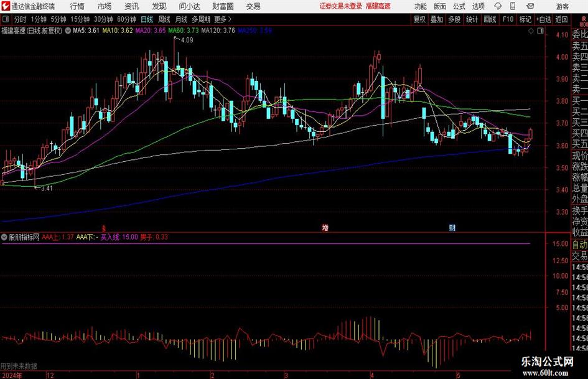Click the MA60: 3.73 indicator label
Screen dimensions: 588x379
[x=184, y=30]
